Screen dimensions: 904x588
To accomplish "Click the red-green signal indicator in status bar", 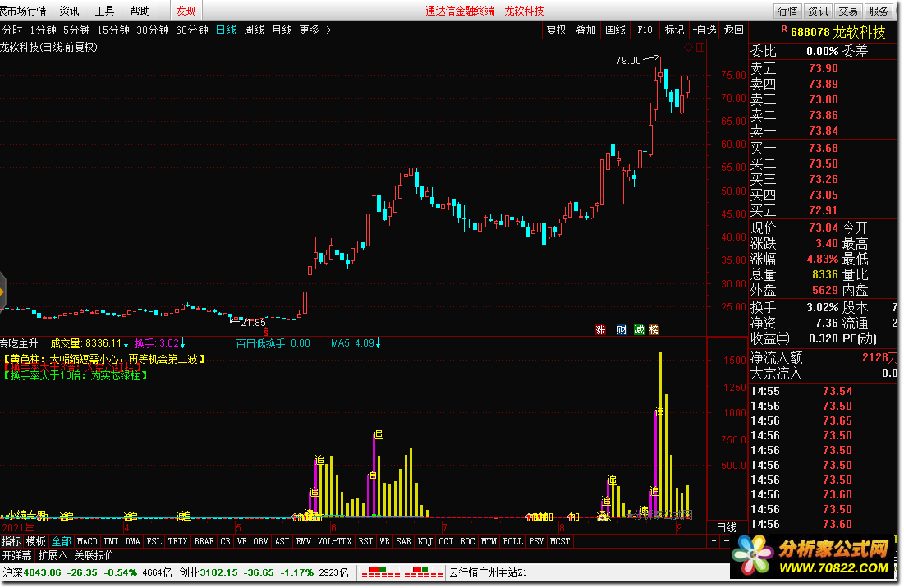I will point(402,572).
